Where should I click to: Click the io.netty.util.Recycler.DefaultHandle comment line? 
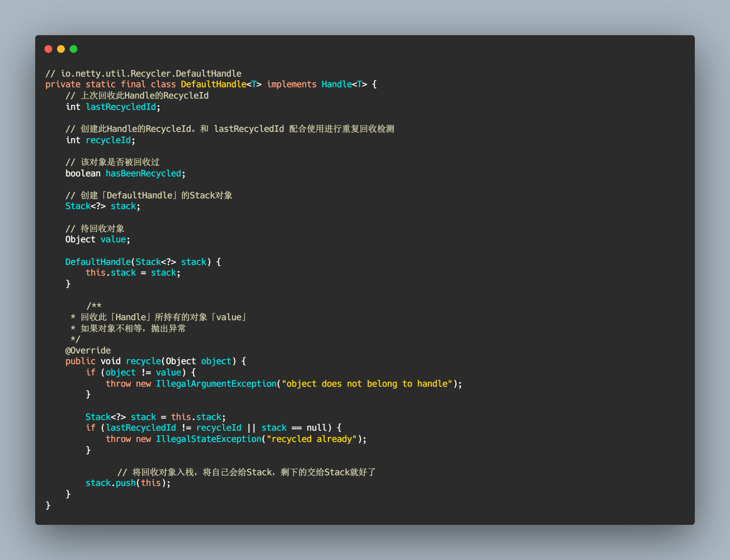point(144,73)
